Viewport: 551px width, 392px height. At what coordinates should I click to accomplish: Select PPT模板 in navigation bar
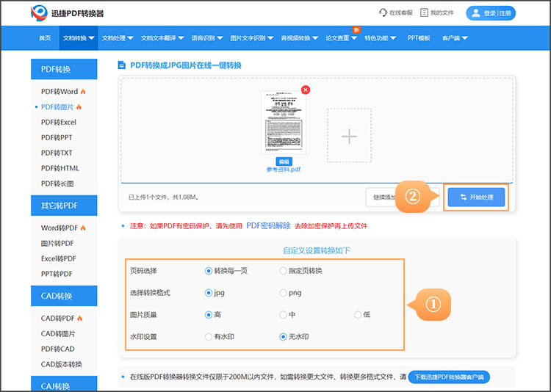tap(419, 38)
